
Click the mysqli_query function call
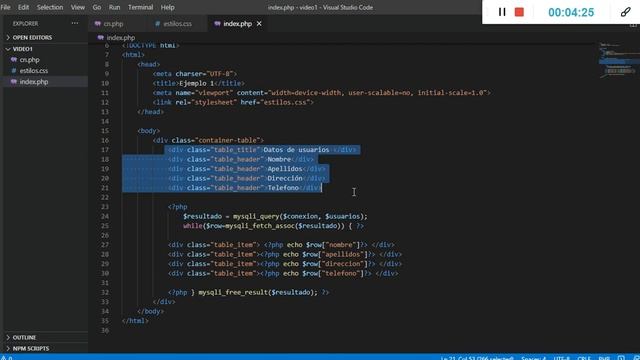256,216
